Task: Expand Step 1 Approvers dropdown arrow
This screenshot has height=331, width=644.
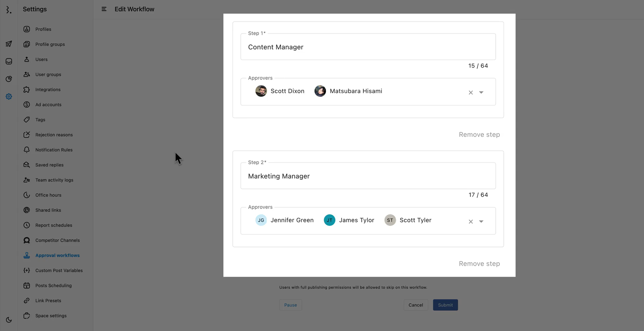Action: (x=481, y=92)
